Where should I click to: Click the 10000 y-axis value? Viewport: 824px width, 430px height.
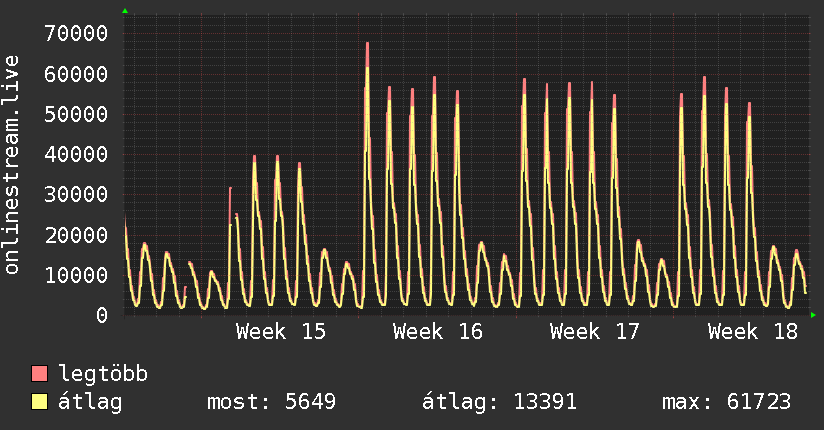pos(76,275)
